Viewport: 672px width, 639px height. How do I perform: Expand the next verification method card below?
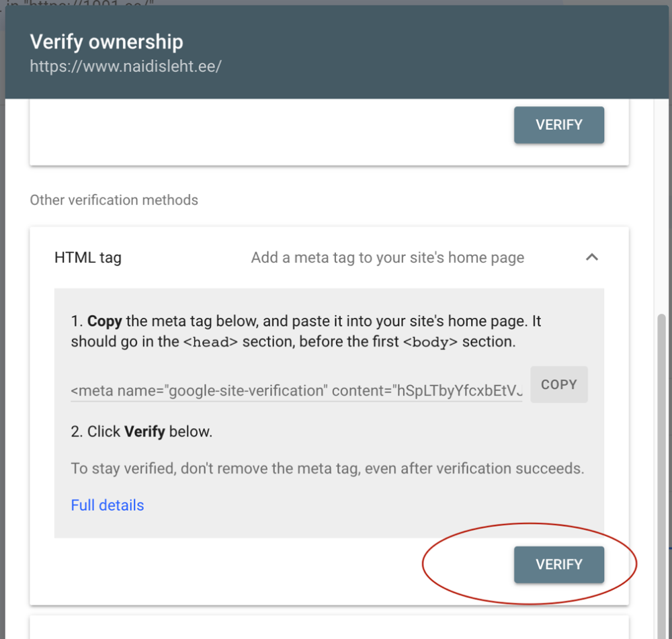[x=329, y=628]
